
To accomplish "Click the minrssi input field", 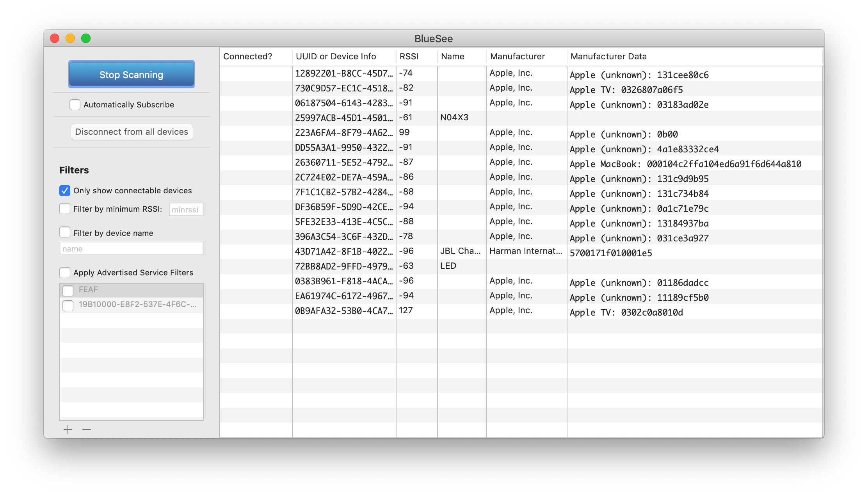I will 186,209.
